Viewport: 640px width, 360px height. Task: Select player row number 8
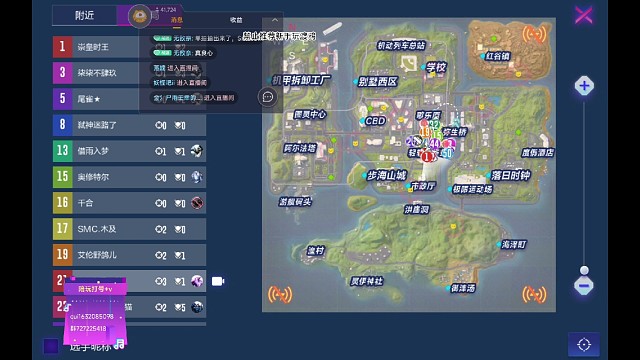click(x=129, y=125)
